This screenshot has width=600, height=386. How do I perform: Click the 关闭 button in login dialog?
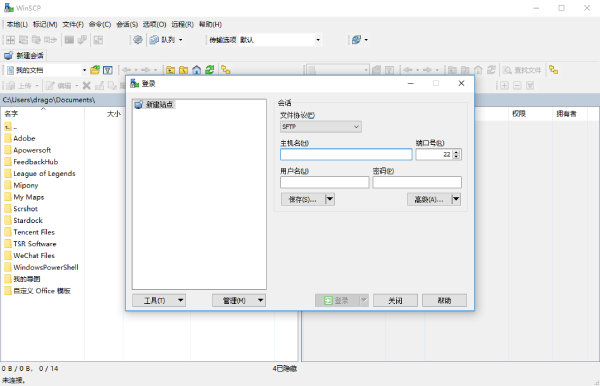(395, 300)
